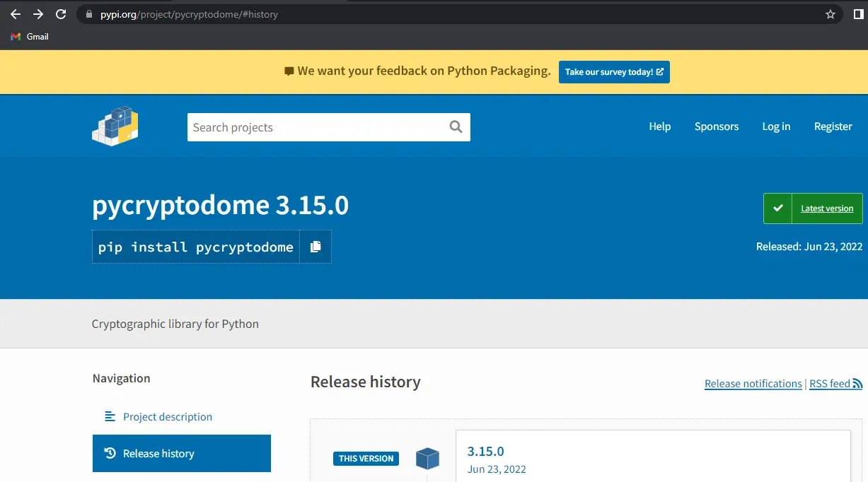Bookmark this page with star icon
Image resolution: width=868 pixels, height=482 pixels.
coord(831,14)
